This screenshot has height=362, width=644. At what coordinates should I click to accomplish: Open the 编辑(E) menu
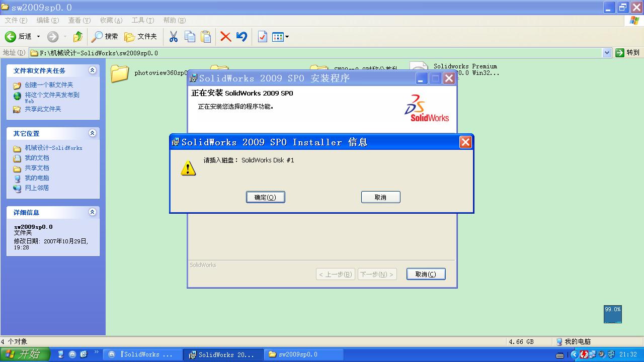coord(48,20)
